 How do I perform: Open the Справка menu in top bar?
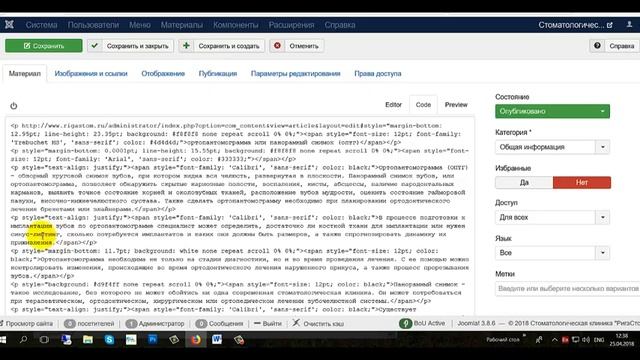point(340,25)
